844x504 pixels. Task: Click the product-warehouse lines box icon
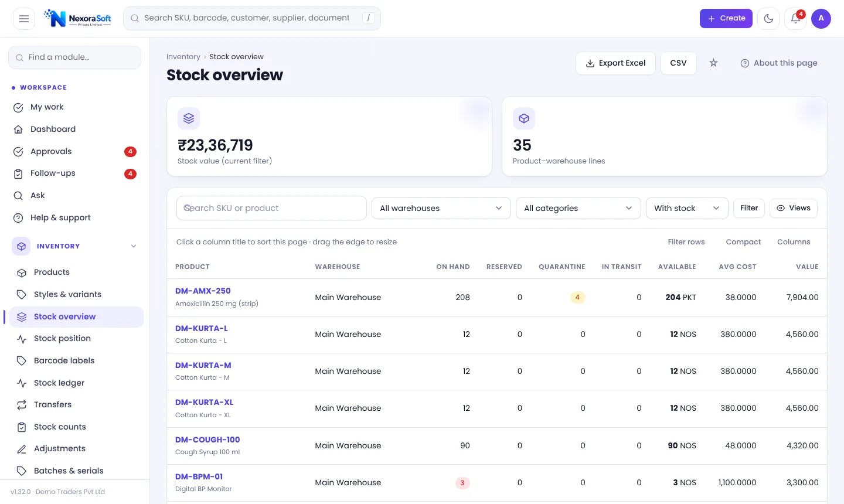click(524, 118)
